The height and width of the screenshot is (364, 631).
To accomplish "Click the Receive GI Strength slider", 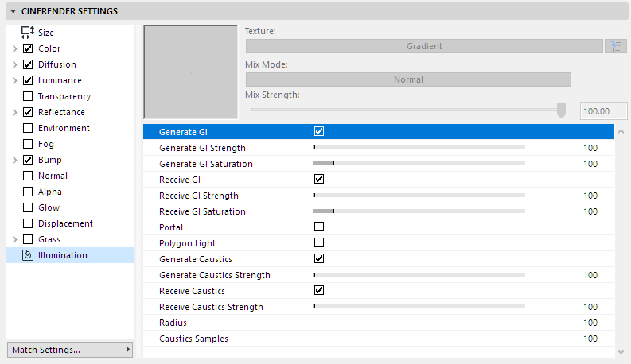I will 419,196.
